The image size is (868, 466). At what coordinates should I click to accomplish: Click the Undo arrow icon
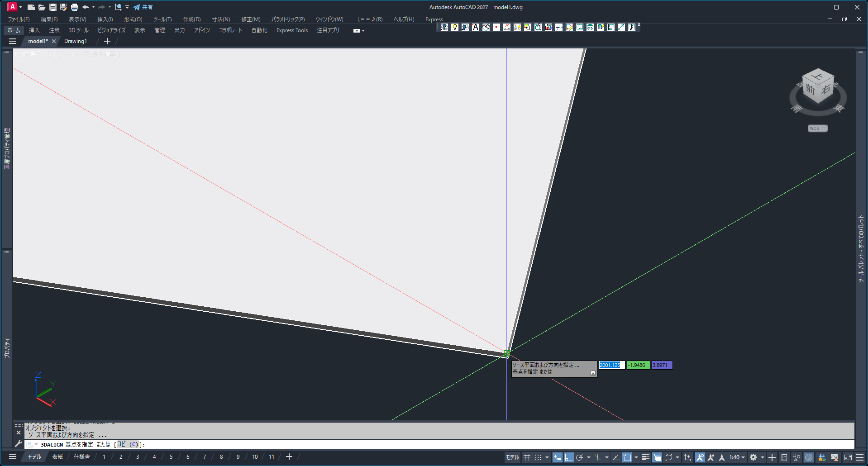pos(86,7)
